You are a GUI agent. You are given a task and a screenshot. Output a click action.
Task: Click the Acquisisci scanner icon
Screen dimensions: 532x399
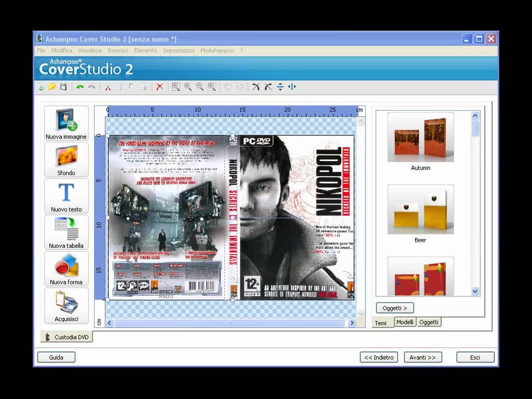[66, 305]
